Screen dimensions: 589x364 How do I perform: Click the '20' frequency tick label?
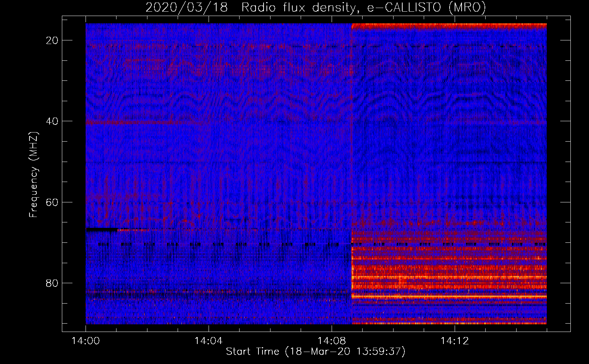coord(52,40)
